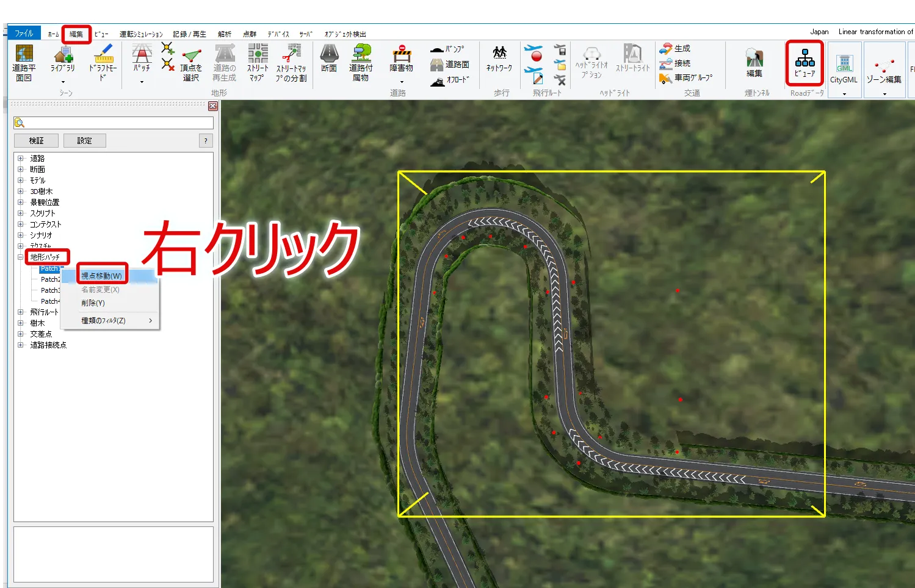This screenshot has height=588, width=915.
Task: Expand the 道路 tree node
Action: click(x=20, y=159)
